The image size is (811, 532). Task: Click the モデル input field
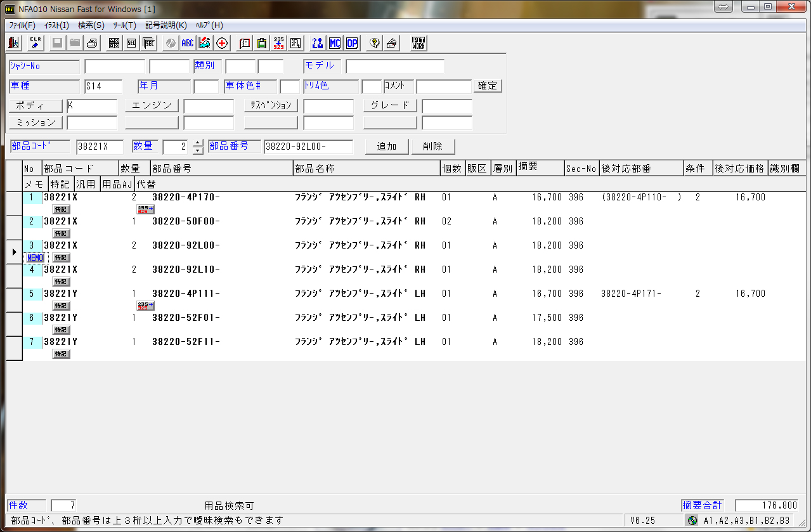tap(395, 67)
